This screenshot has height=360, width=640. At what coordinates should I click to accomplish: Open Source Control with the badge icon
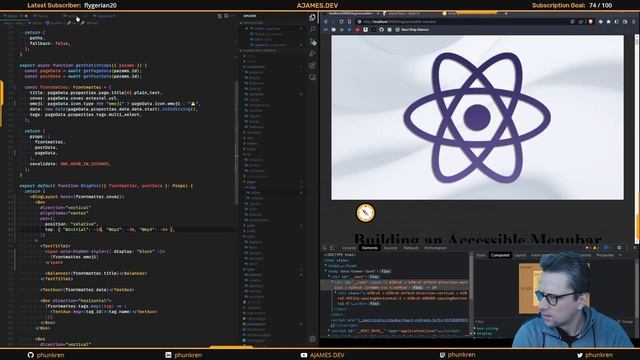313,42
